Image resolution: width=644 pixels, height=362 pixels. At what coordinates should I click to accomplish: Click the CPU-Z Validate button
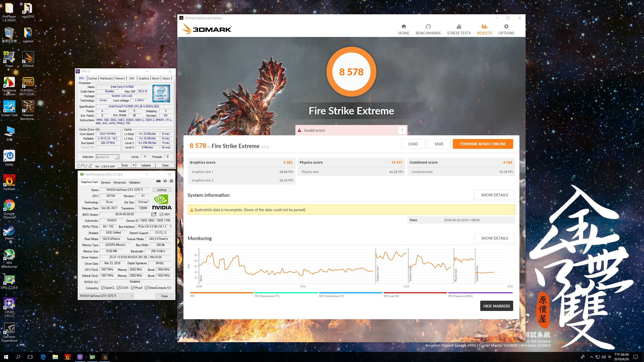(x=146, y=165)
